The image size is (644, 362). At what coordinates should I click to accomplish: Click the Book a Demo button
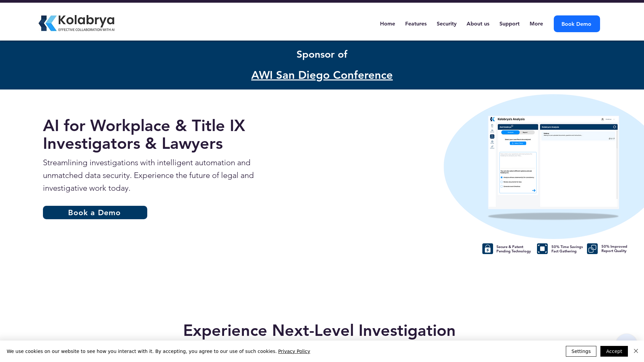coord(95,213)
